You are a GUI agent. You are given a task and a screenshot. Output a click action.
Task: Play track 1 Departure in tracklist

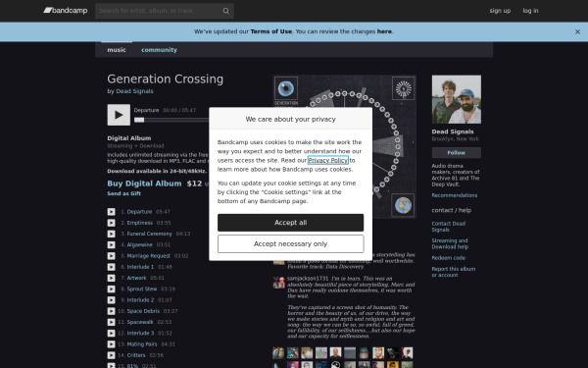(112, 212)
